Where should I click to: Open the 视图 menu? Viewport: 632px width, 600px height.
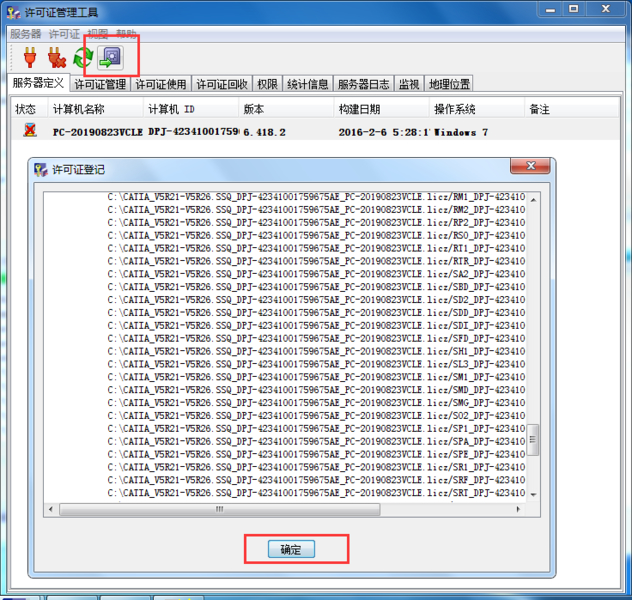click(x=98, y=34)
